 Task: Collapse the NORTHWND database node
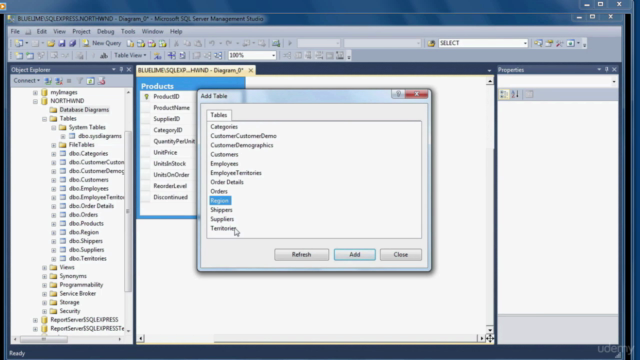click(x=35, y=101)
